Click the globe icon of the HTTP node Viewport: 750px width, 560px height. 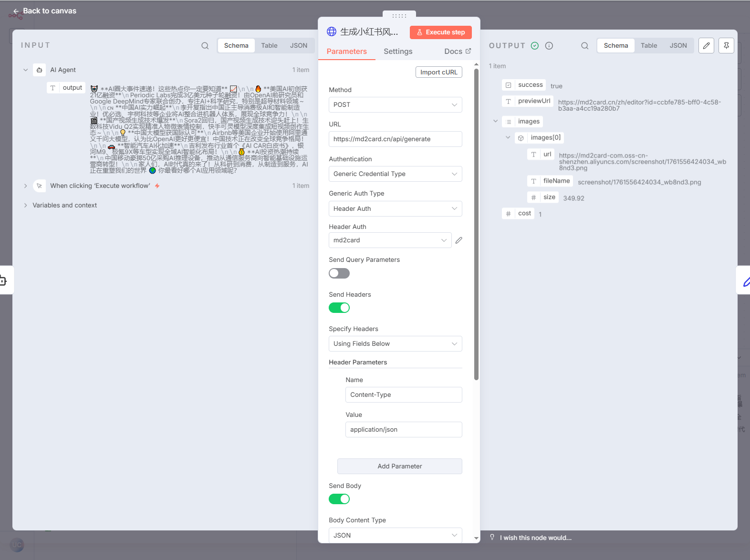pos(332,31)
